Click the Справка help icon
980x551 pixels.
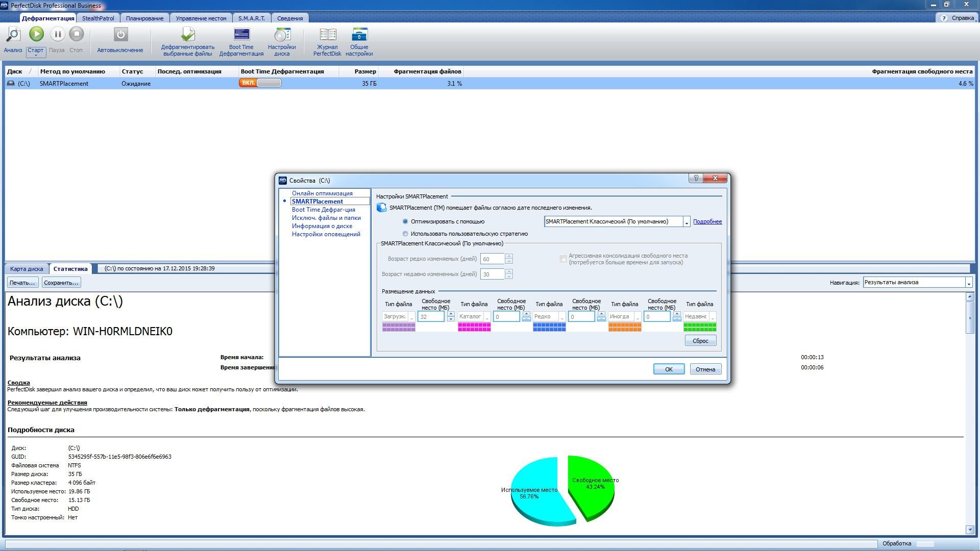(x=944, y=18)
